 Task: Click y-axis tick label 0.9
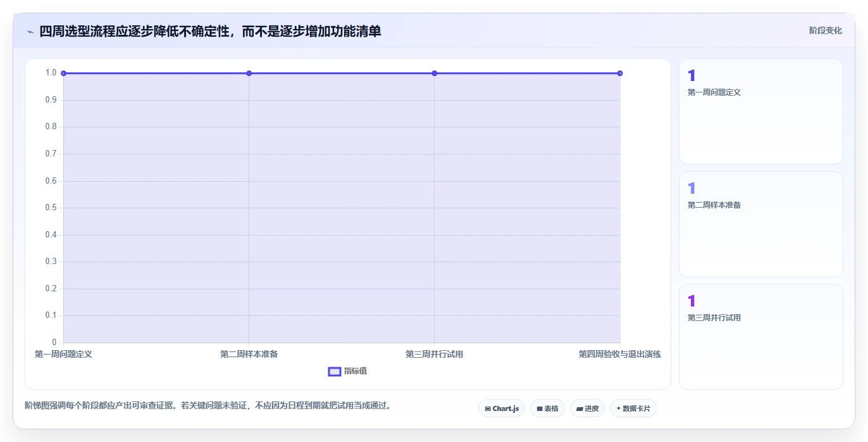[51, 100]
